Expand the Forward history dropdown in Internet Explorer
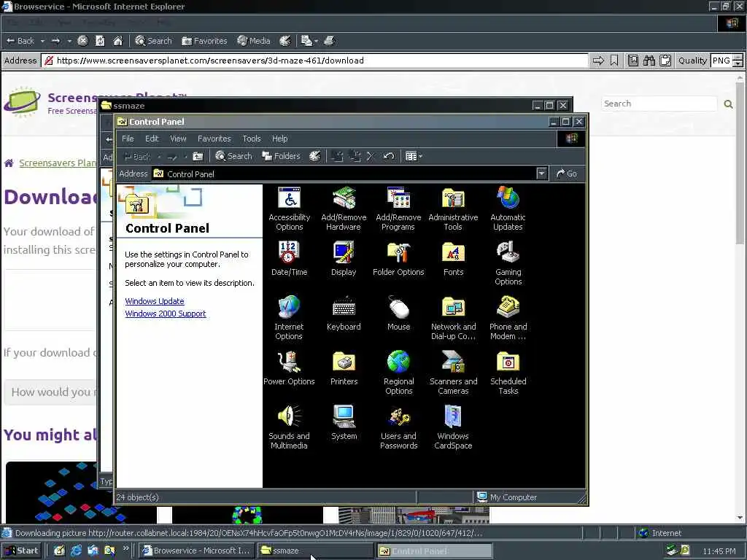This screenshot has height=560, width=747. click(69, 42)
